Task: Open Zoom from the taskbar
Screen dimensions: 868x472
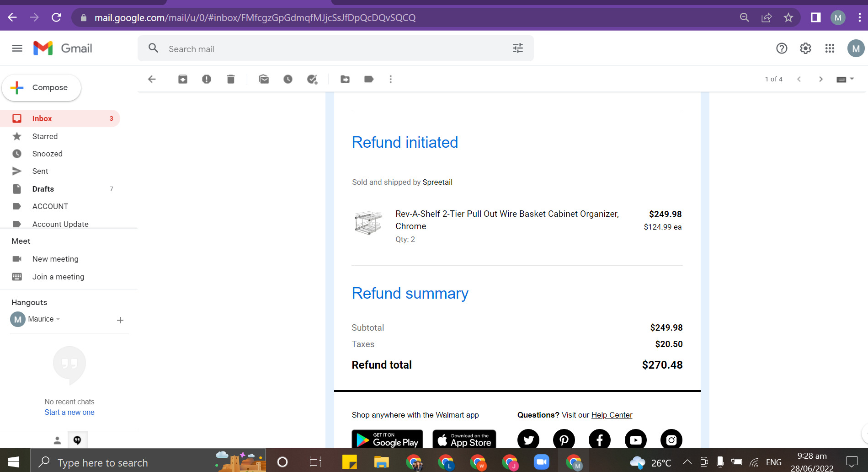Action: pos(542,462)
